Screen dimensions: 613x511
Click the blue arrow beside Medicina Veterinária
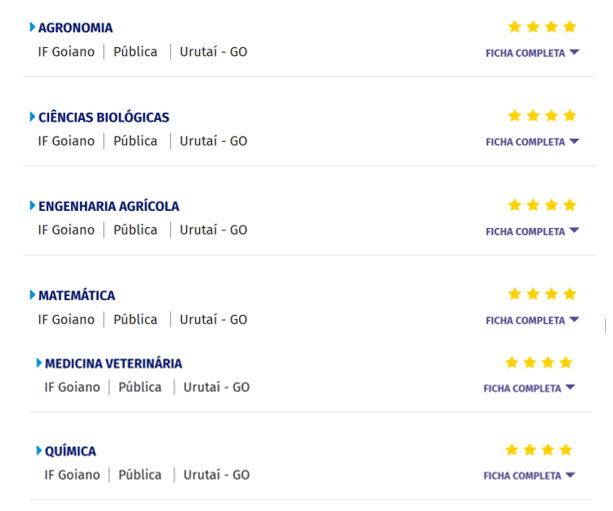(39, 363)
